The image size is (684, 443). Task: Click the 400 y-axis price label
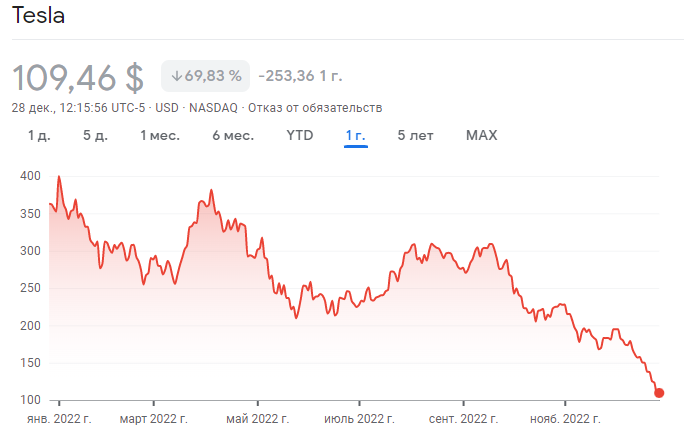click(x=30, y=176)
